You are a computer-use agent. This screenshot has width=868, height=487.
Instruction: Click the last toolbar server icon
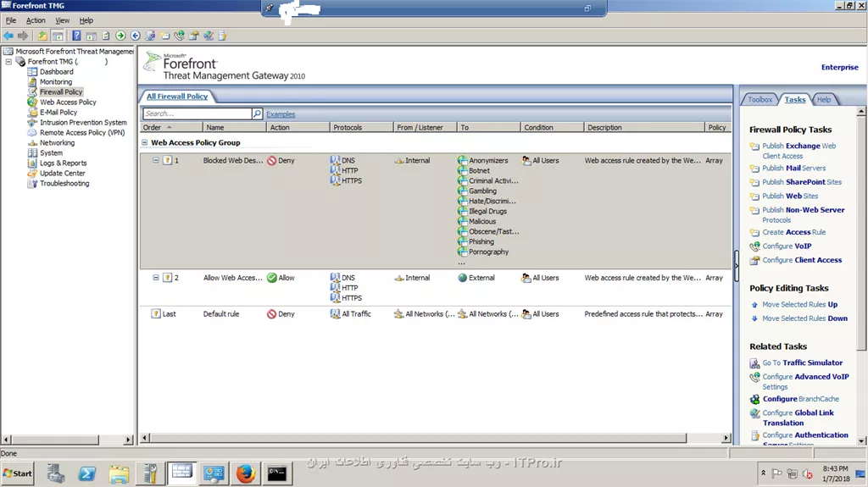pyautogui.click(x=223, y=36)
